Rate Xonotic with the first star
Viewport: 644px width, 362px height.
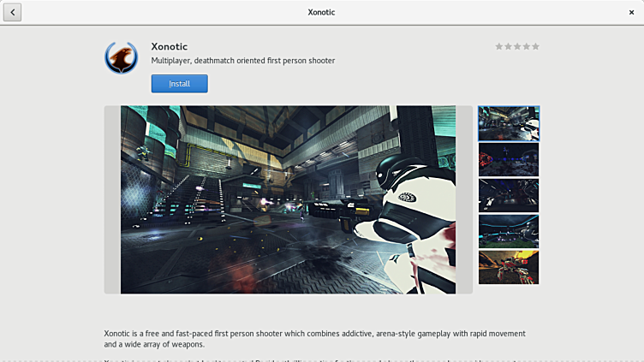(499, 46)
